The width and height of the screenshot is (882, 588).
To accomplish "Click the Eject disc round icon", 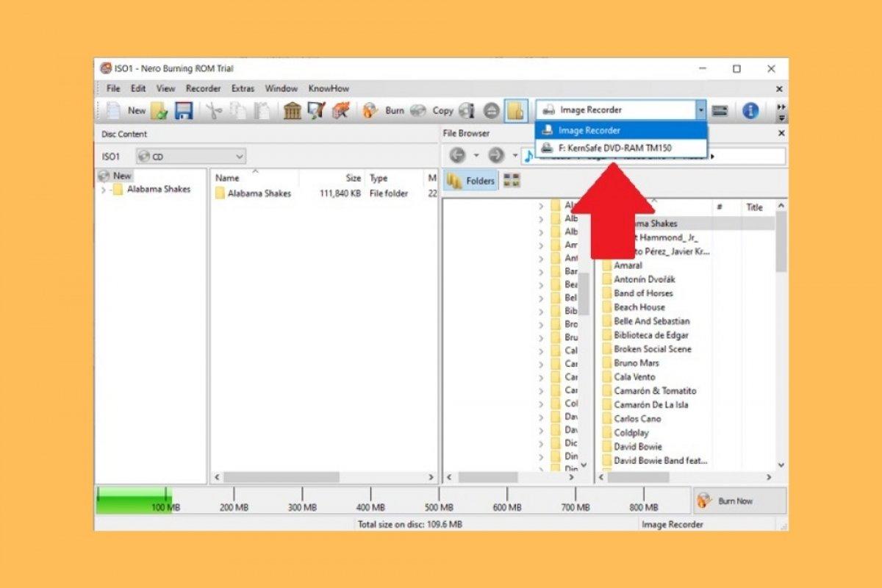I will click(492, 111).
